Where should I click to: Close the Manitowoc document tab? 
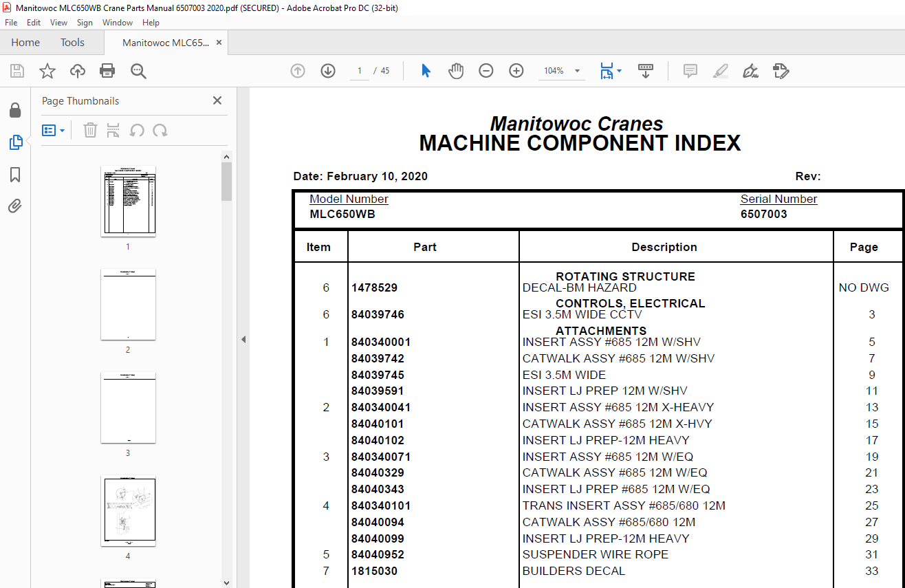coord(219,43)
